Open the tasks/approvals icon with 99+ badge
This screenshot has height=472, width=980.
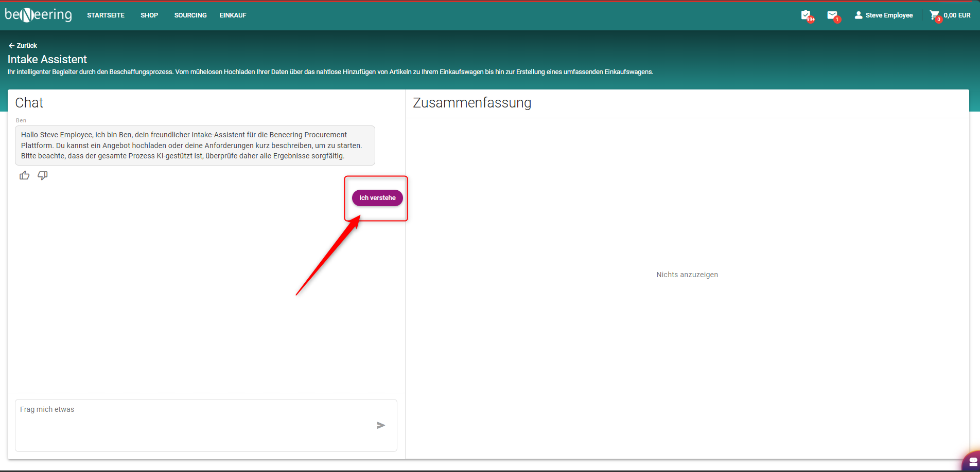pos(807,15)
